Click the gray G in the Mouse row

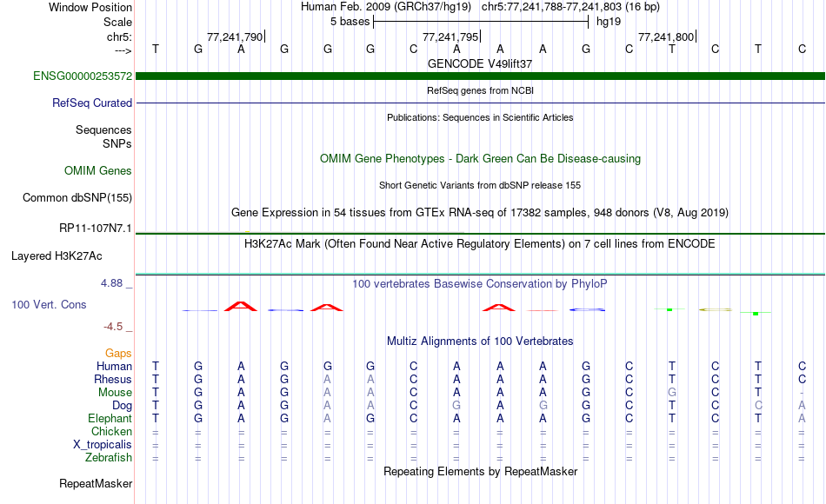coord(672,393)
